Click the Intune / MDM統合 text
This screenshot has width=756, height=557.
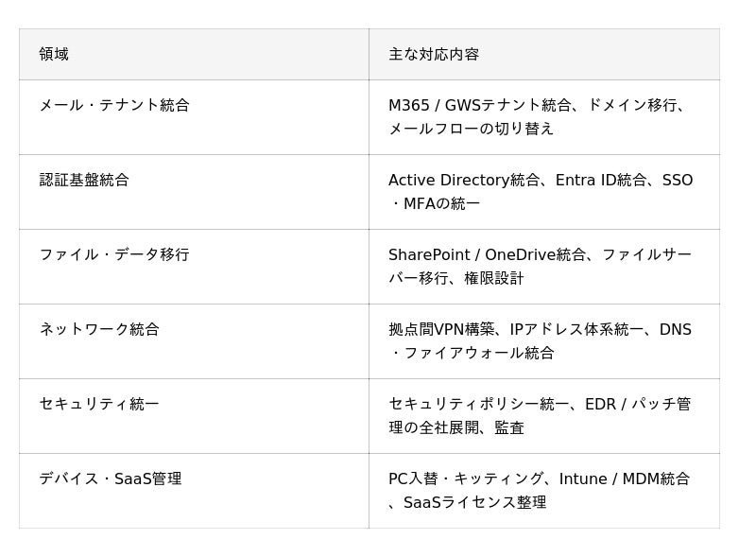[625, 479]
